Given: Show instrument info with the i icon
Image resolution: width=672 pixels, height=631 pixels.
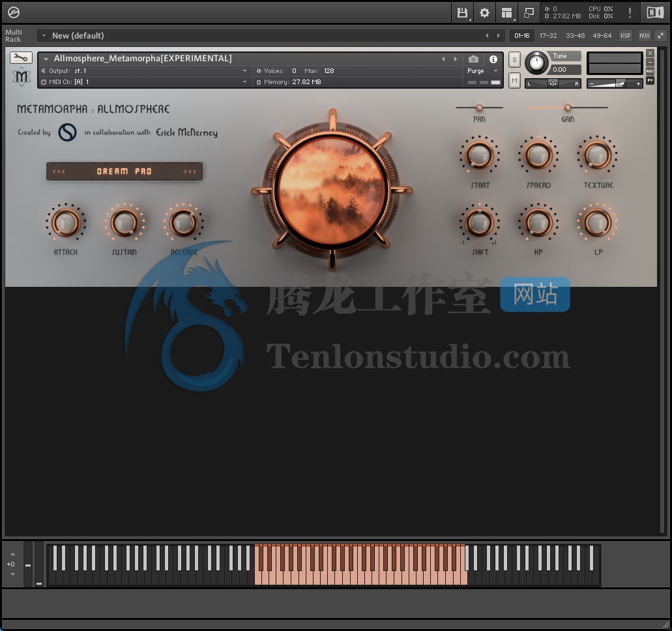Looking at the screenshot, I should tap(493, 59).
